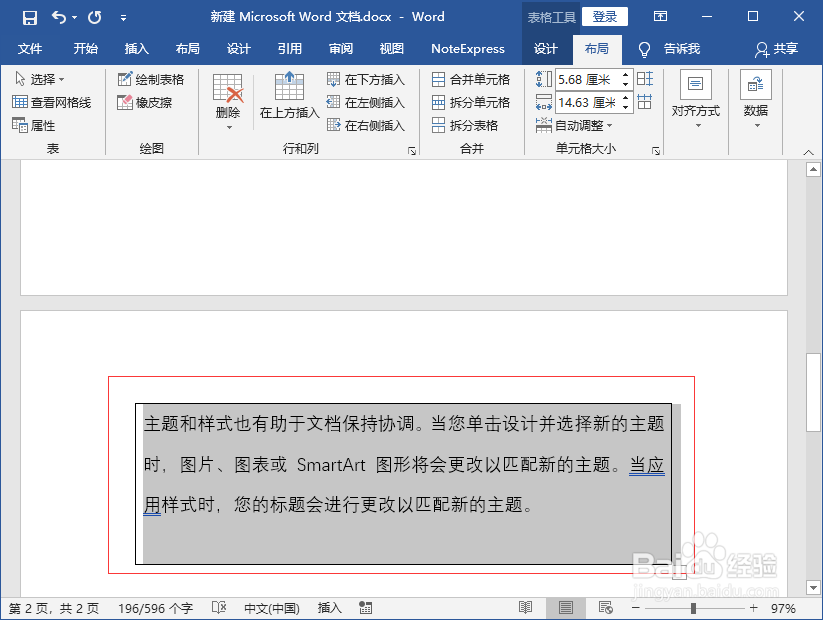Increase column width with up arrow
This screenshot has height=620, width=823.
[626, 98]
